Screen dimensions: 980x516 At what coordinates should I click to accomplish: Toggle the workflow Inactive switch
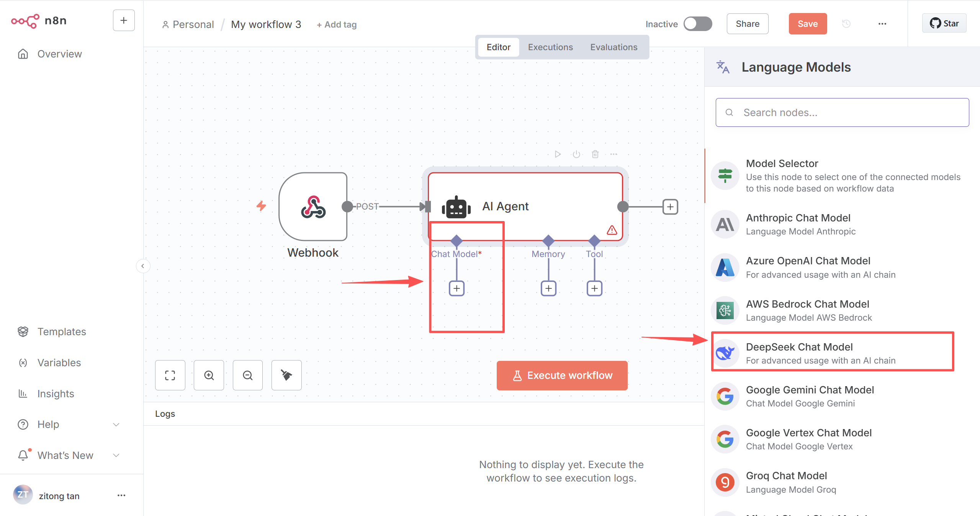[x=698, y=24]
